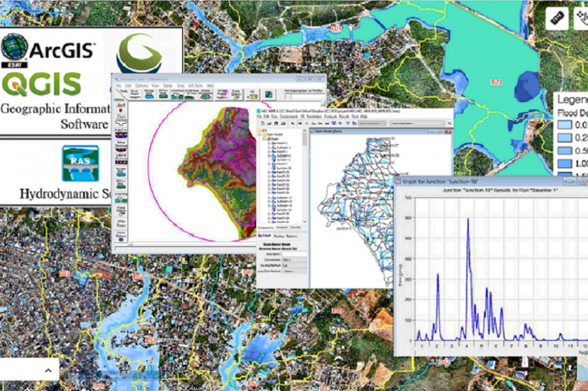Click the blue-green map icon in HEC-RAS toolbar
The image size is (588, 391).
(x=269, y=94)
